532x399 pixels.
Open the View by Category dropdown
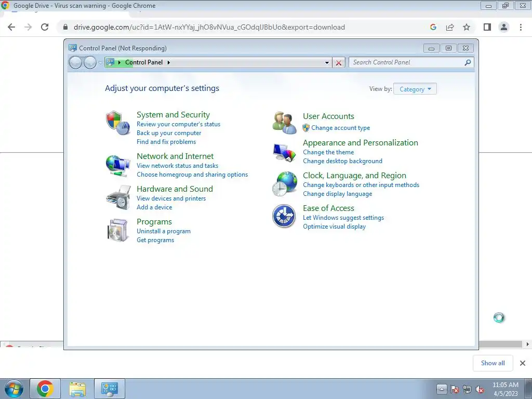coord(415,89)
